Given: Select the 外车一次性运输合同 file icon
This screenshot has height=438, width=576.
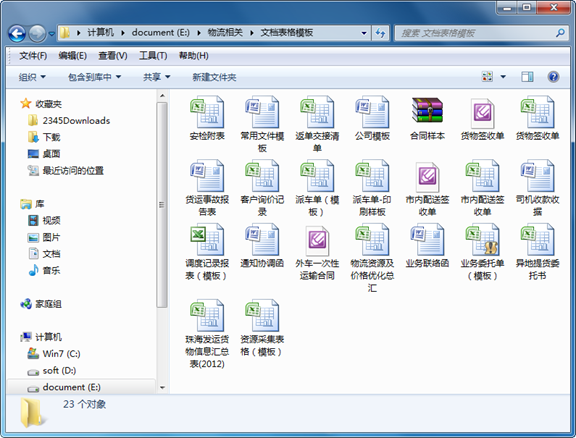Looking at the screenshot, I should (317, 241).
